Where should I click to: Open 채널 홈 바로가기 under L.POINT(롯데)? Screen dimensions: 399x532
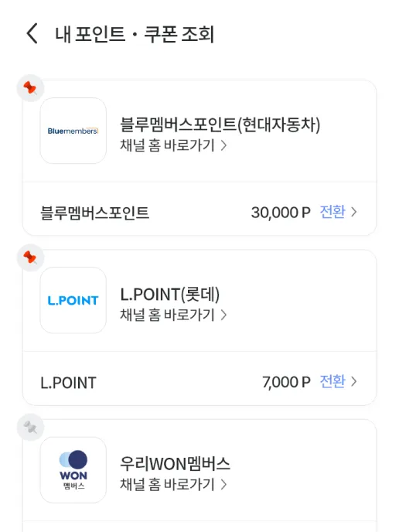pos(173,315)
